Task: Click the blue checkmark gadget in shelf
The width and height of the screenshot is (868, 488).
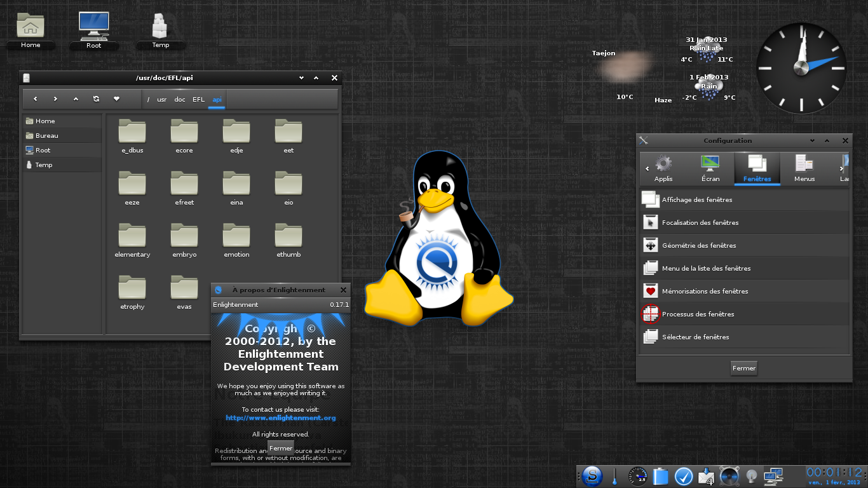Action: tap(684, 476)
